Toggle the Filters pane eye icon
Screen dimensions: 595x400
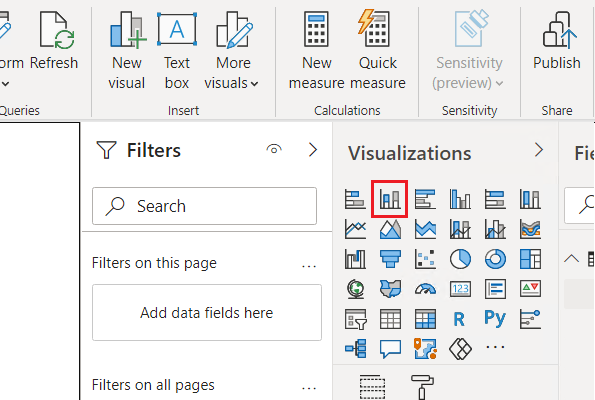click(x=274, y=149)
